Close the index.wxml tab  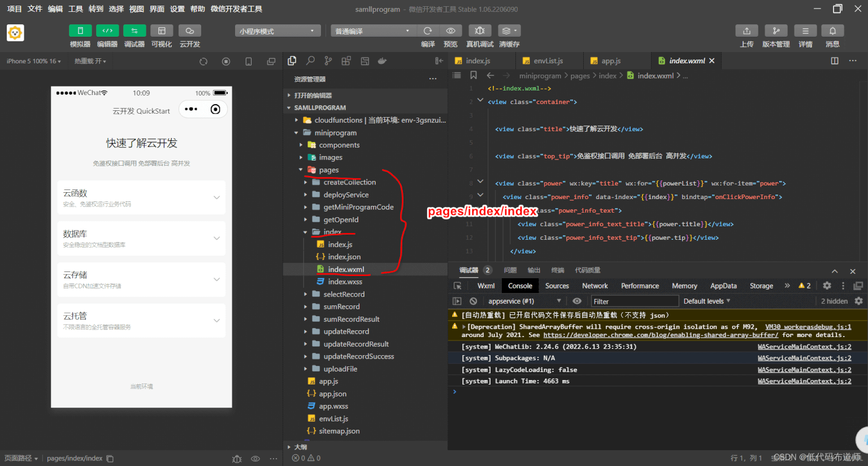[711, 61]
